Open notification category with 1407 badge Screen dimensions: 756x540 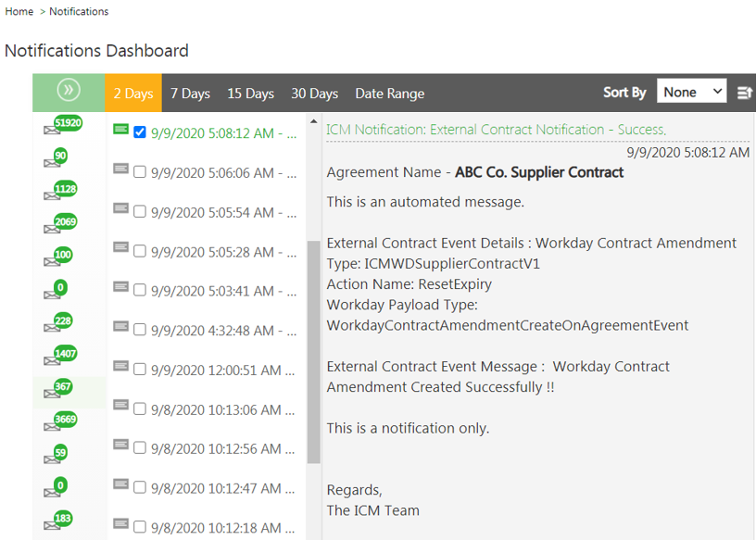60,356
